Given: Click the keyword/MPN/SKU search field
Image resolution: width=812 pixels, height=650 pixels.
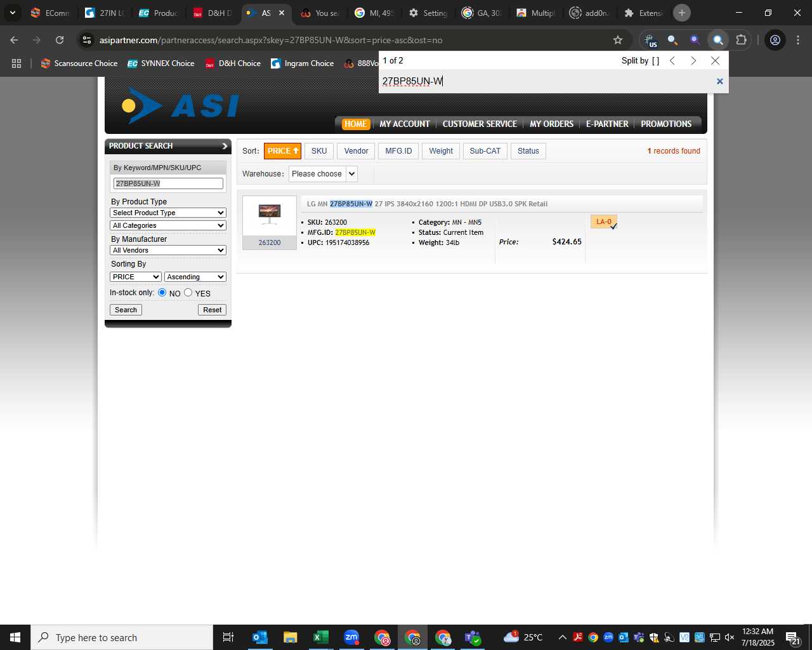Looking at the screenshot, I should click(168, 183).
